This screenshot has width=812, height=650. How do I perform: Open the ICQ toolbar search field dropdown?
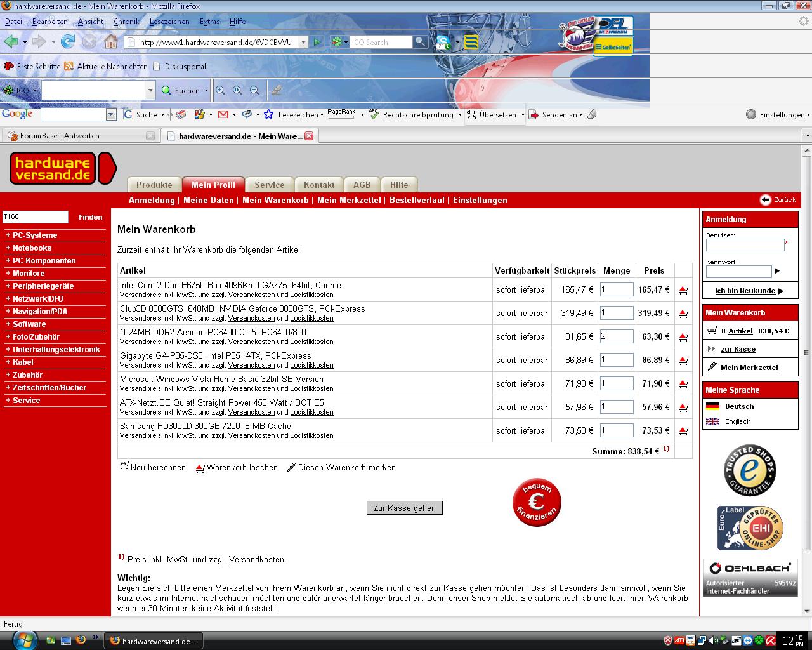150,90
